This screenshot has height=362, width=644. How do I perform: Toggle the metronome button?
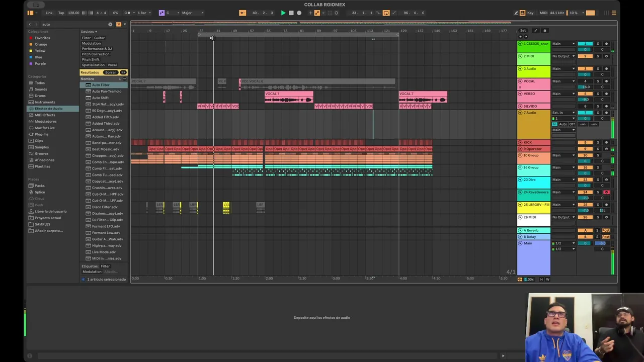click(x=128, y=13)
